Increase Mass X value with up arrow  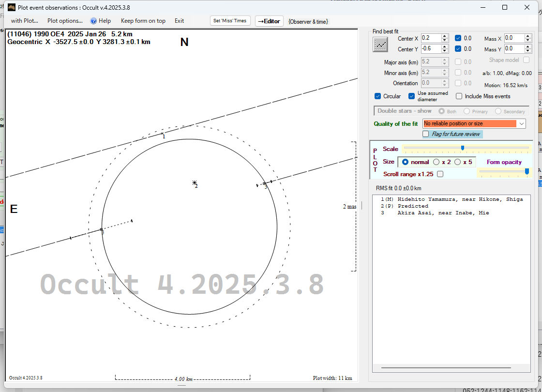pos(528,36)
